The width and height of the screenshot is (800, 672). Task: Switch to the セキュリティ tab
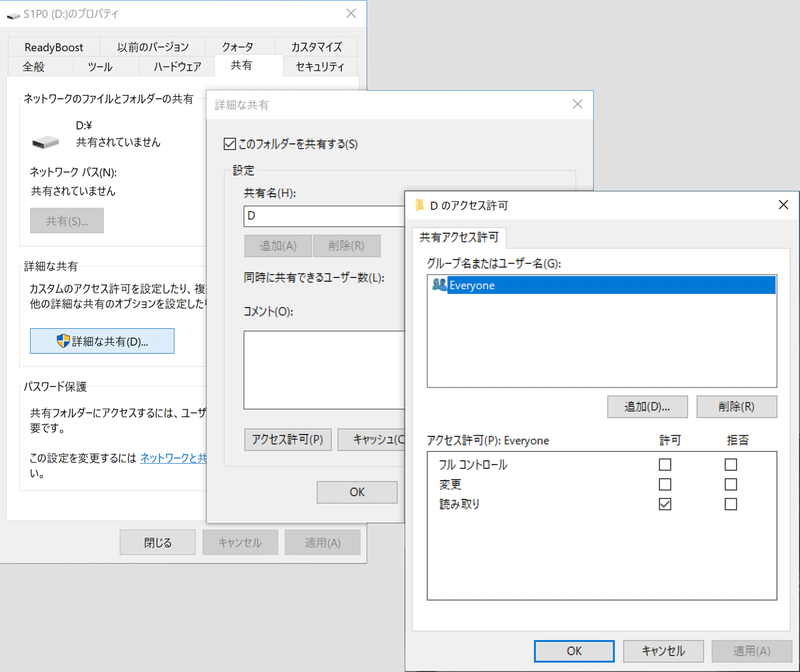(x=320, y=67)
